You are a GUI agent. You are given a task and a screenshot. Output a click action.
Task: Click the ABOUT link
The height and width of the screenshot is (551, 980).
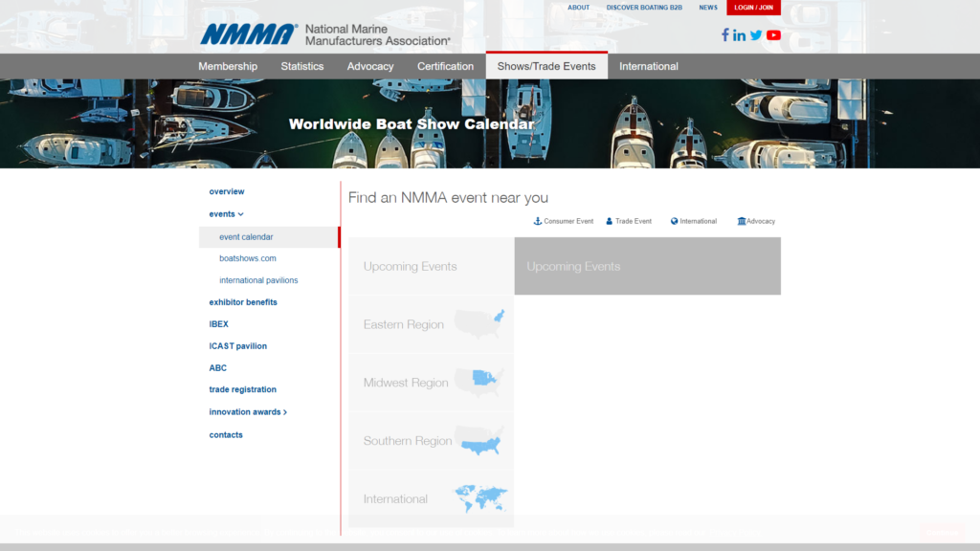[578, 8]
